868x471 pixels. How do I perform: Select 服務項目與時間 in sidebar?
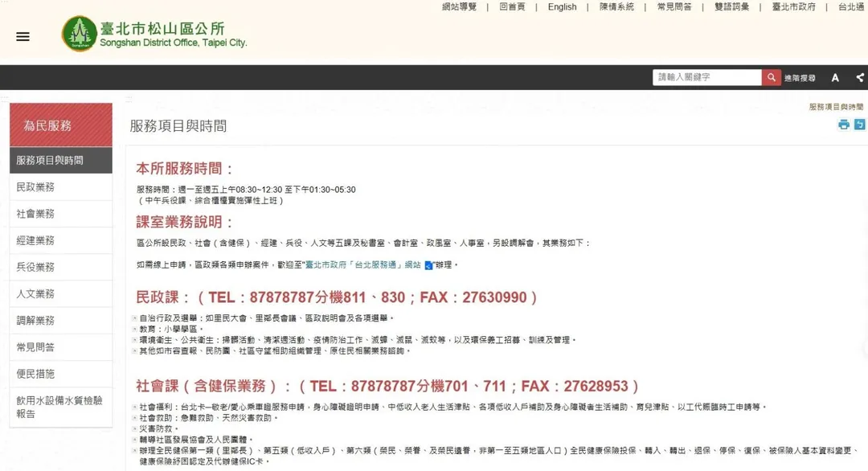61,161
